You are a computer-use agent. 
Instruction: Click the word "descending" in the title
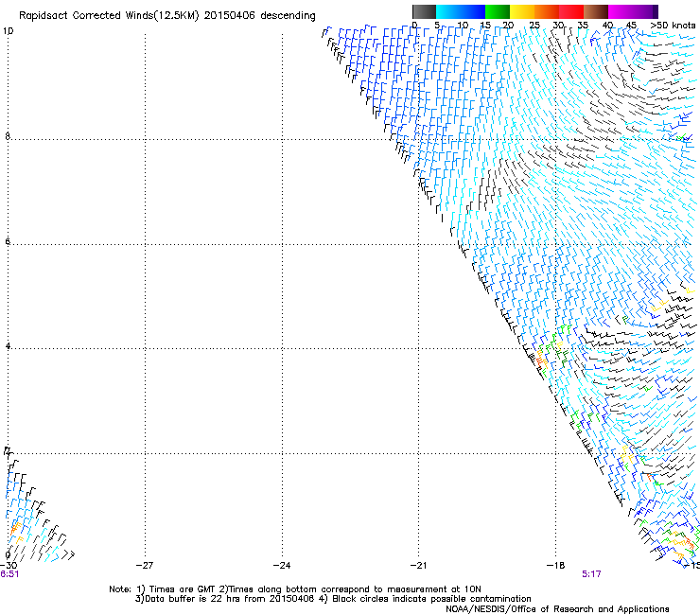[x=288, y=16]
